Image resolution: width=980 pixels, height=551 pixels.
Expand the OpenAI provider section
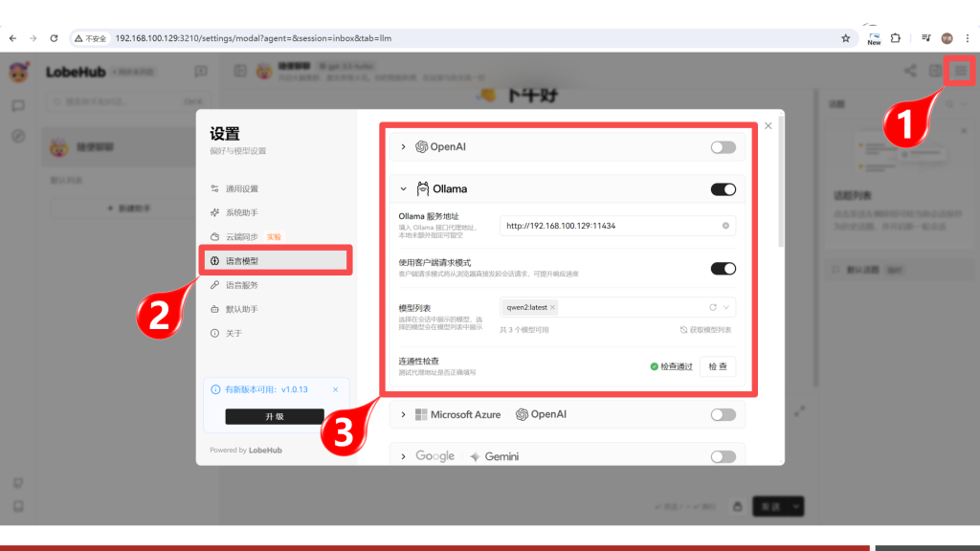[x=403, y=147]
